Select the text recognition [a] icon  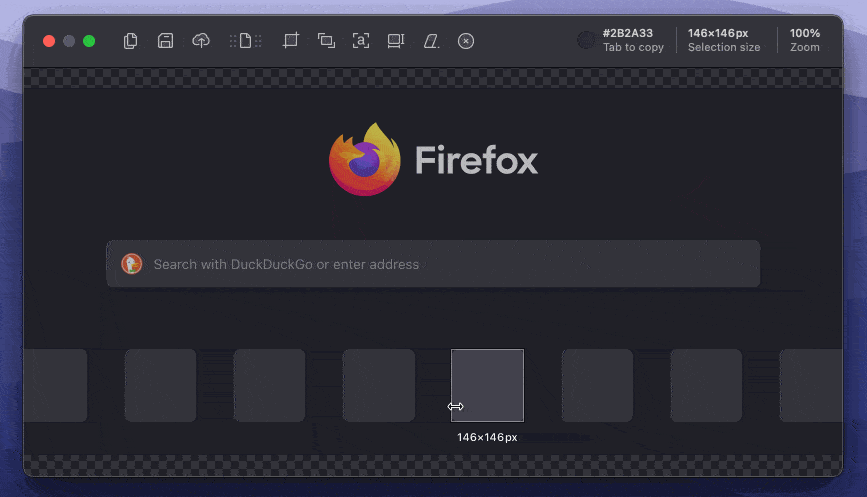click(x=361, y=41)
